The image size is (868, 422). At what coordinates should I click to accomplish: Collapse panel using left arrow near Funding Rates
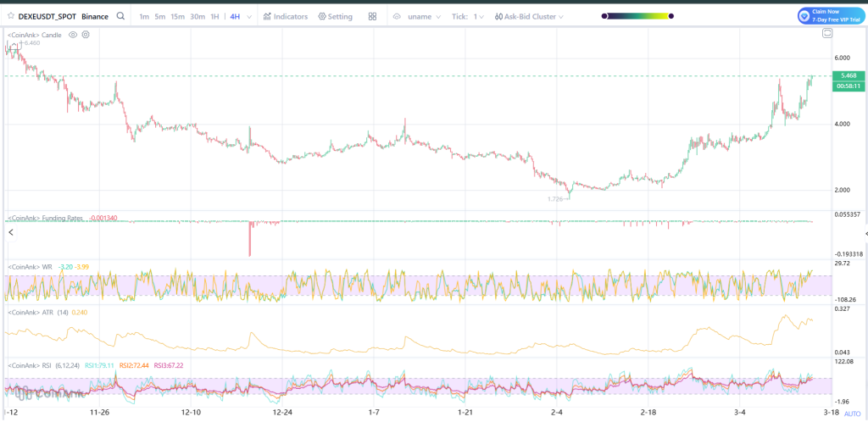[11, 231]
